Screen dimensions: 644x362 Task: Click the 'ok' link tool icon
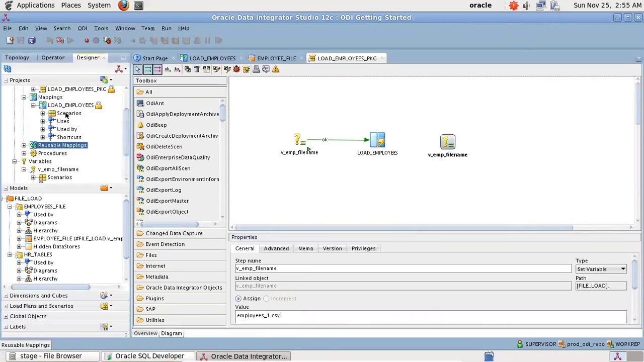(x=168, y=69)
